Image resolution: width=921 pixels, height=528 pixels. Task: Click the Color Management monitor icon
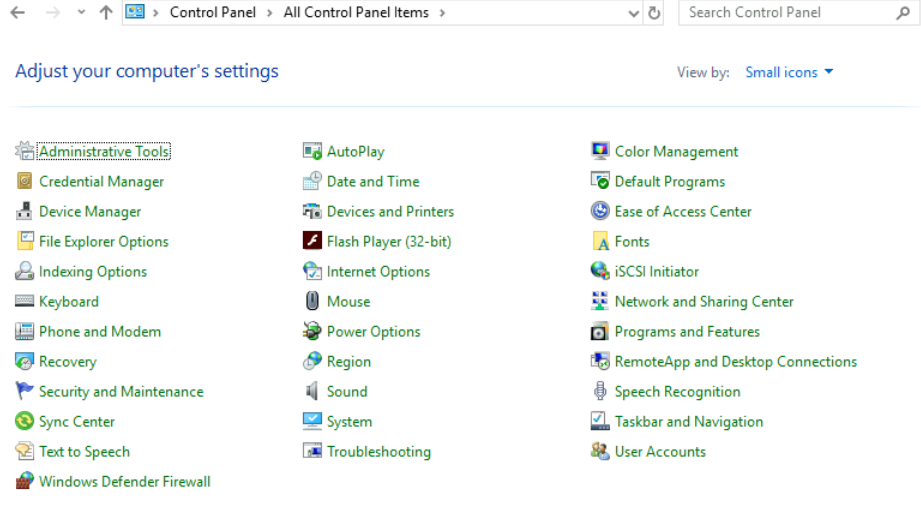(600, 152)
